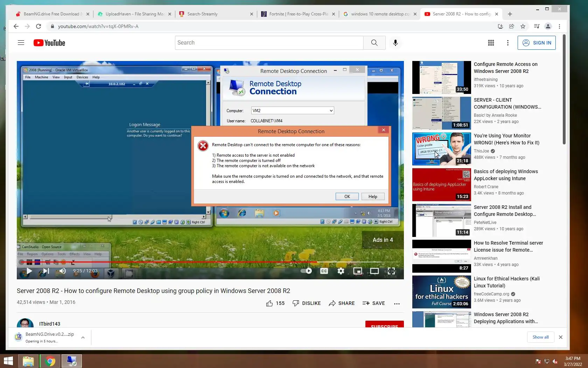This screenshot has height=368, width=588.
Task: Open 'Server 2008 R2 Install and Configure' thumbnail
Action: click(x=441, y=220)
